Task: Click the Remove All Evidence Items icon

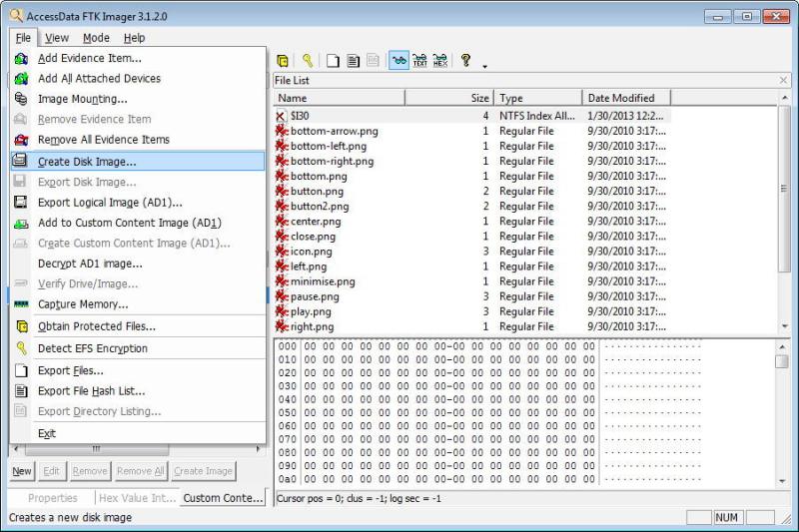Action: [x=21, y=140]
